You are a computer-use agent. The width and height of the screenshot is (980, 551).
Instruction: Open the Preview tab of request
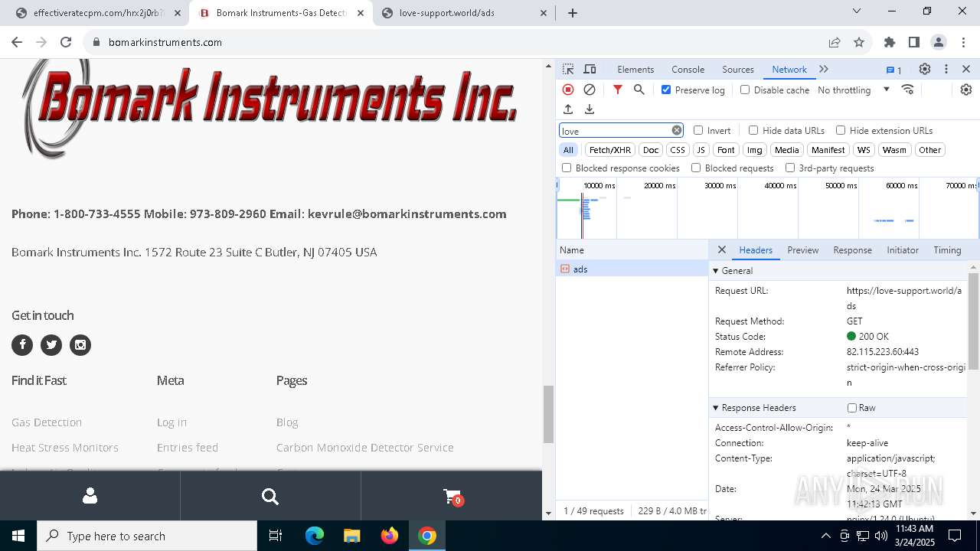point(802,250)
